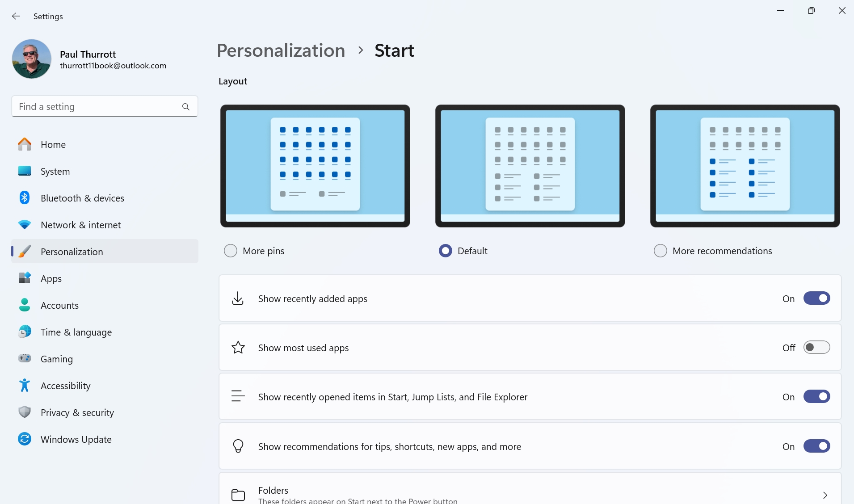The height and width of the screenshot is (504, 854).
Task: Navigate back to Personalization breadcrumb
Action: (281, 50)
